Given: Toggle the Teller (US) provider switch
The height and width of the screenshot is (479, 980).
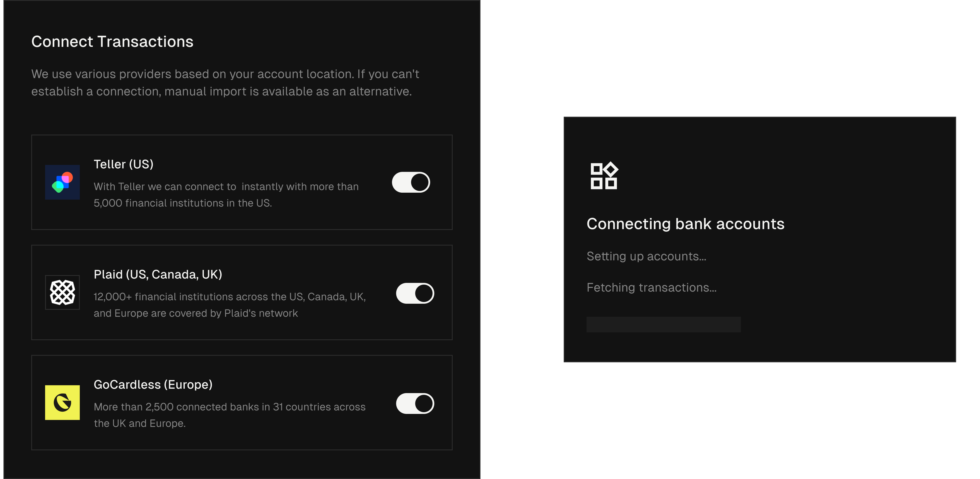Looking at the screenshot, I should point(411,182).
